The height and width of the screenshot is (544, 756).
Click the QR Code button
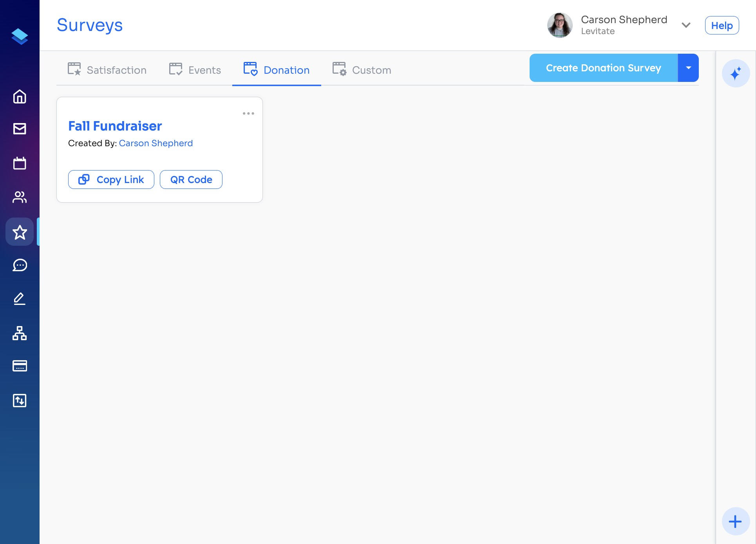click(191, 180)
